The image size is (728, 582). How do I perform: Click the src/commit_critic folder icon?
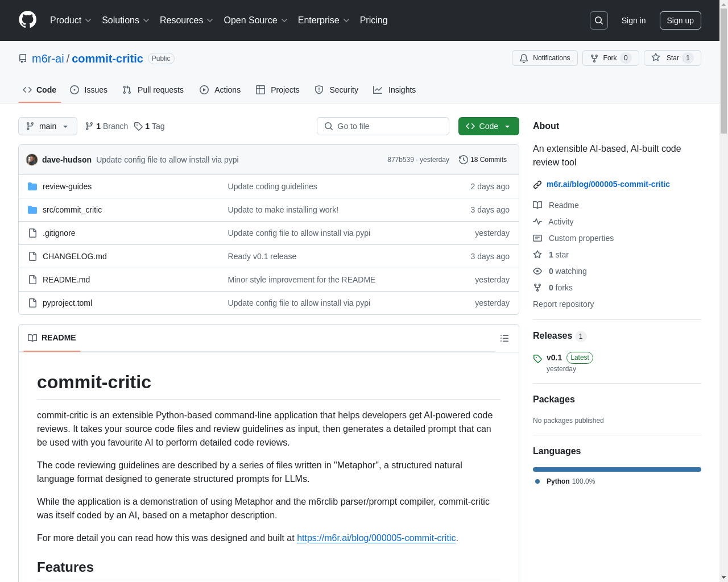32,210
